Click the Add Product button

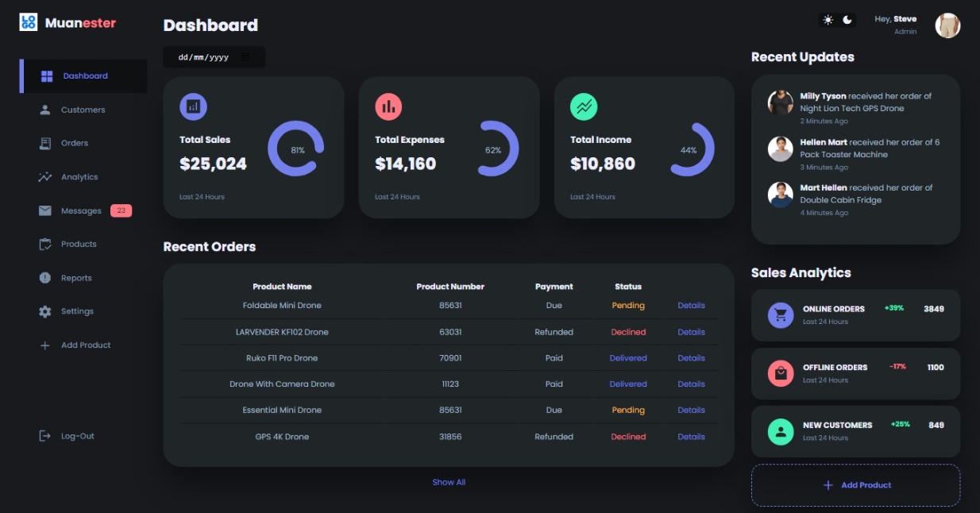coord(855,485)
